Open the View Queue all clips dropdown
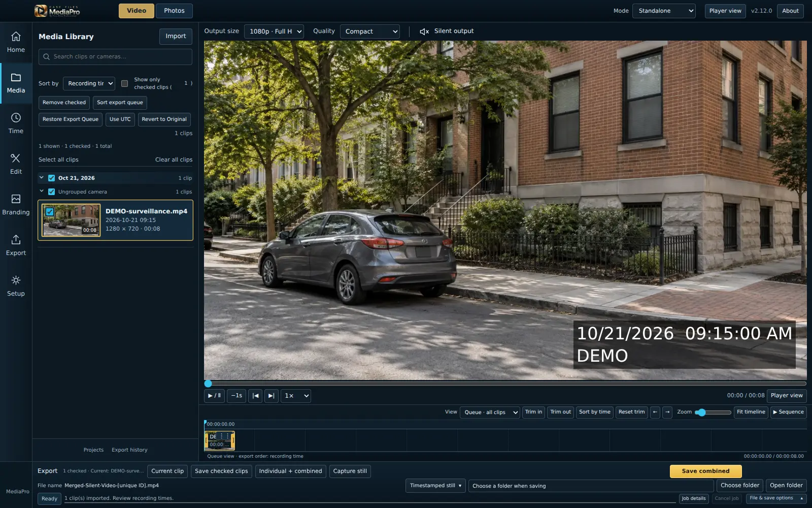Screen dimensions: 812x508 pyautogui.click(x=490, y=412)
